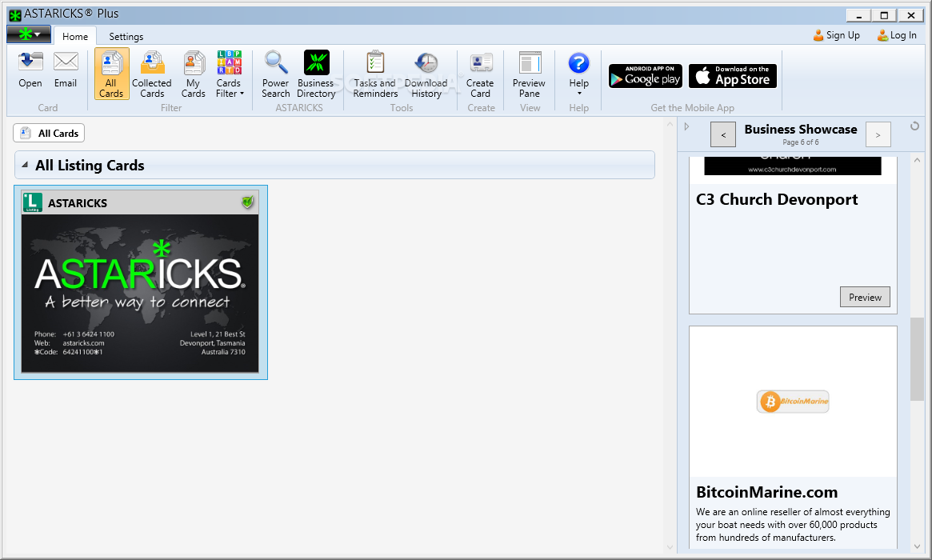Open the Cards Filter dropdown
932x560 pixels.
click(x=229, y=74)
